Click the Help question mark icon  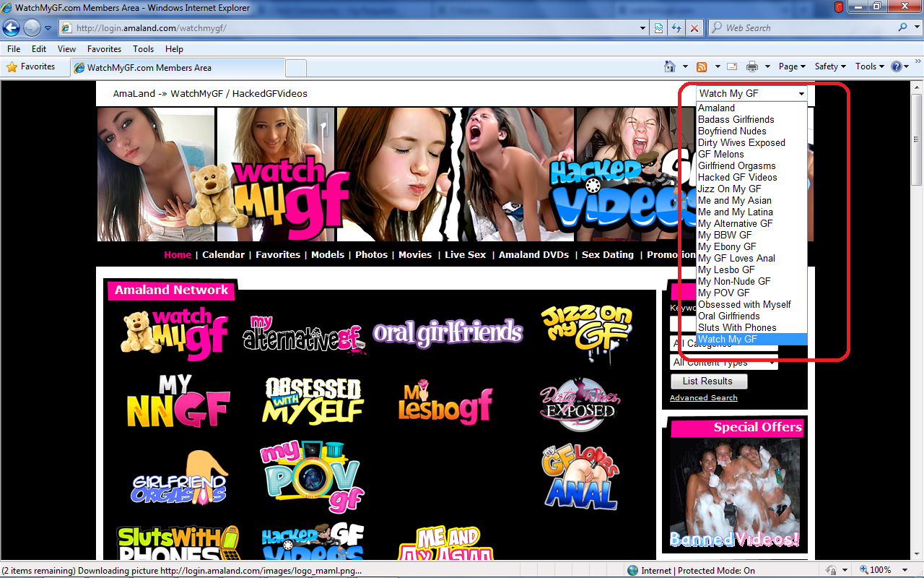(897, 66)
